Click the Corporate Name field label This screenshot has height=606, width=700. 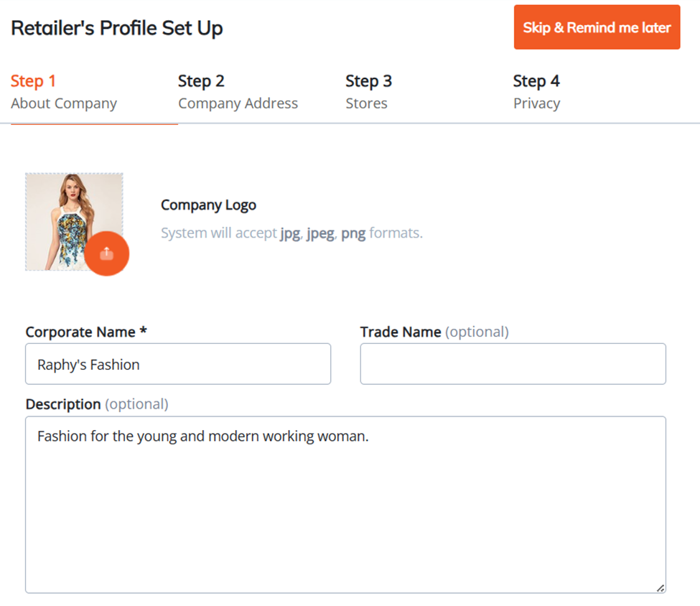pos(80,332)
